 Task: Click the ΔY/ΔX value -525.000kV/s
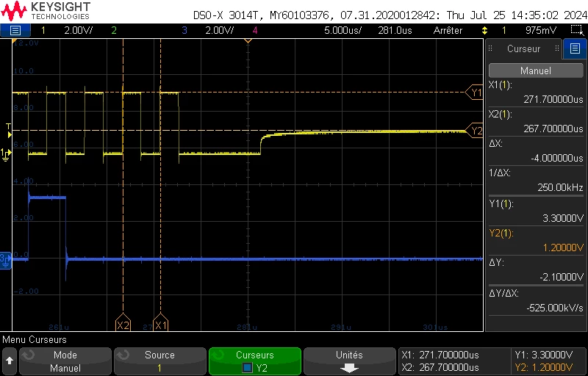point(555,308)
